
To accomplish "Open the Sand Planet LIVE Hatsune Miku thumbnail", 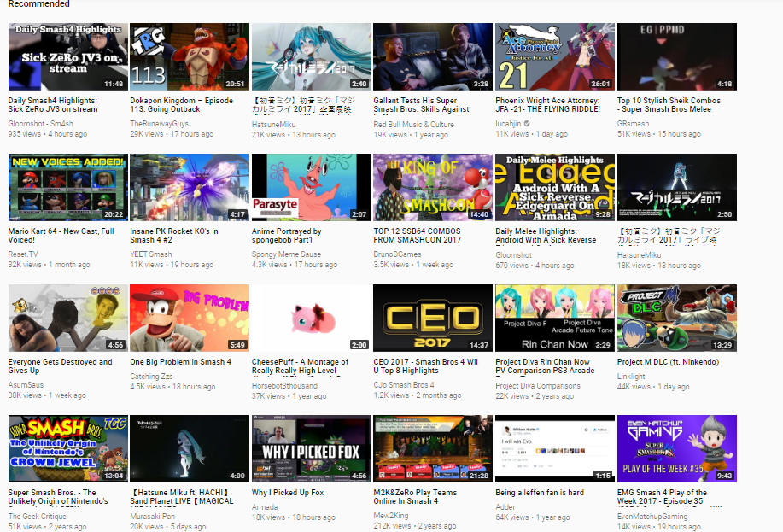I will click(190, 448).
